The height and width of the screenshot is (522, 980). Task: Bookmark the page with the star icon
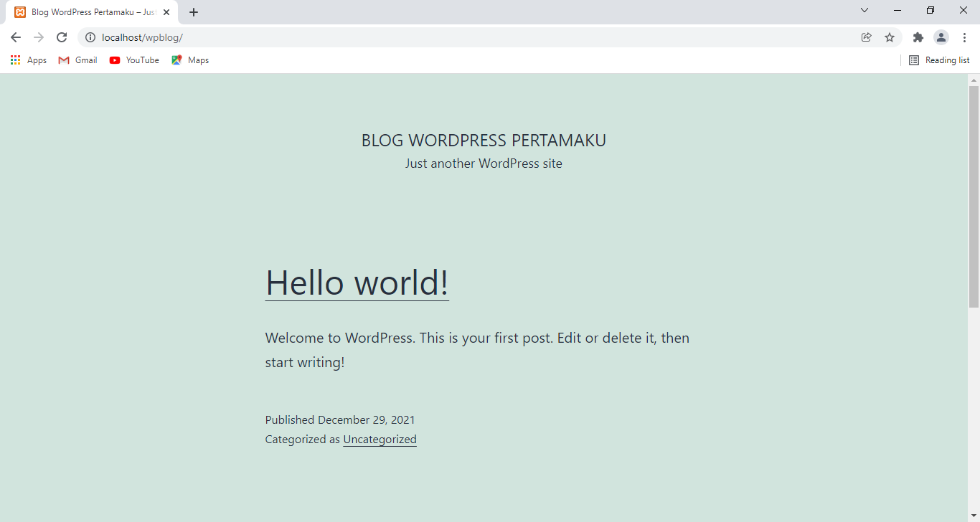tap(890, 37)
